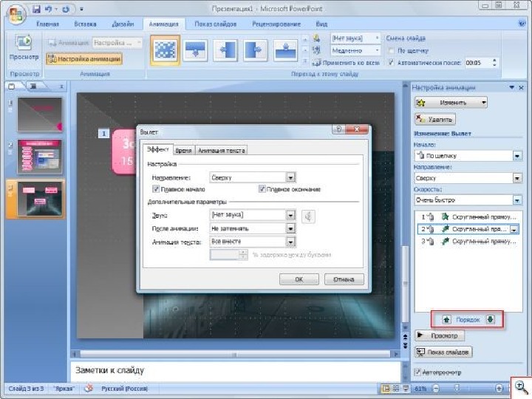Select the left-arrow slide transition effect

(225, 50)
